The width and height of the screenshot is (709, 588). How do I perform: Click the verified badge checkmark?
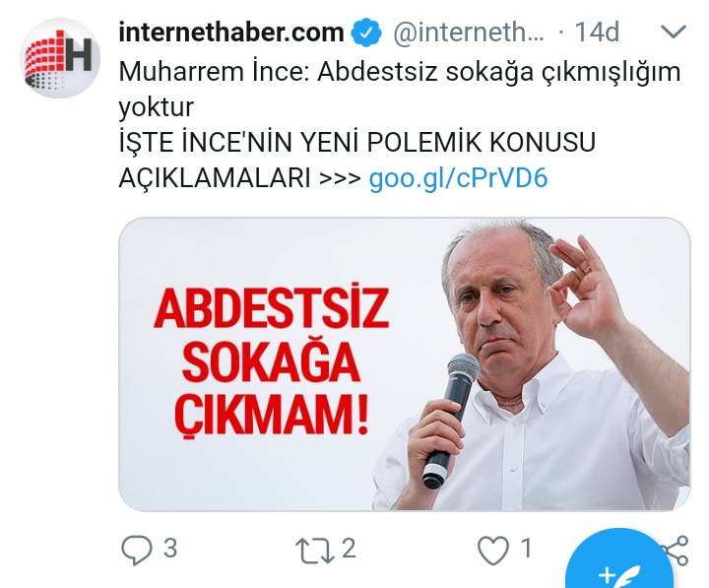tap(366, 33)
